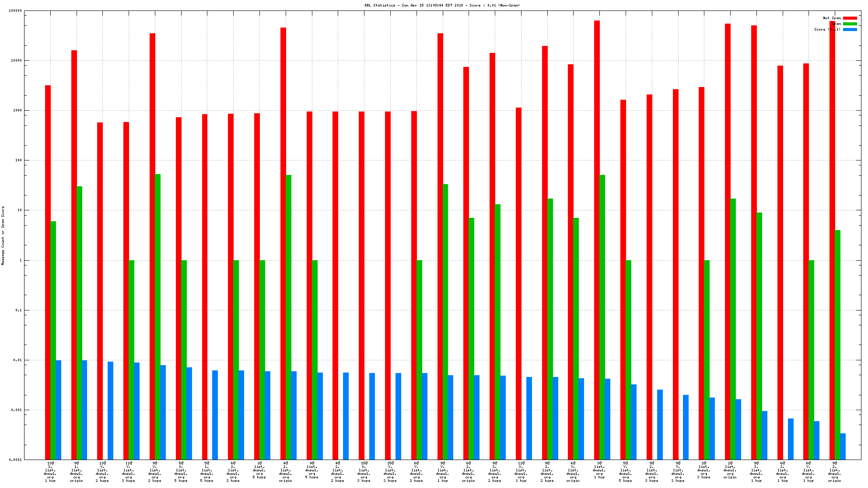Click the blue bar for 13@3.list.dnswl.org 1 hop
The width and height of the screenshot is (868, 488).
(x=58, y=410)
